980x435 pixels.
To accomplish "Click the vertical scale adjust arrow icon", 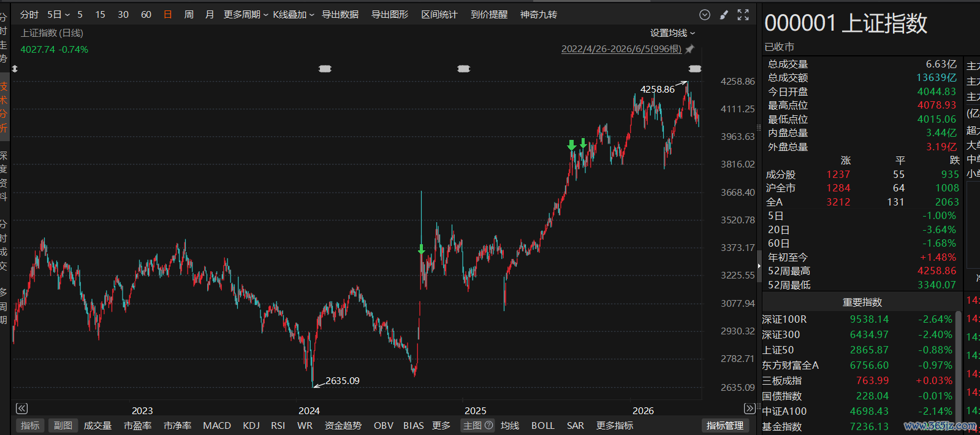I will tap(15, 69).
